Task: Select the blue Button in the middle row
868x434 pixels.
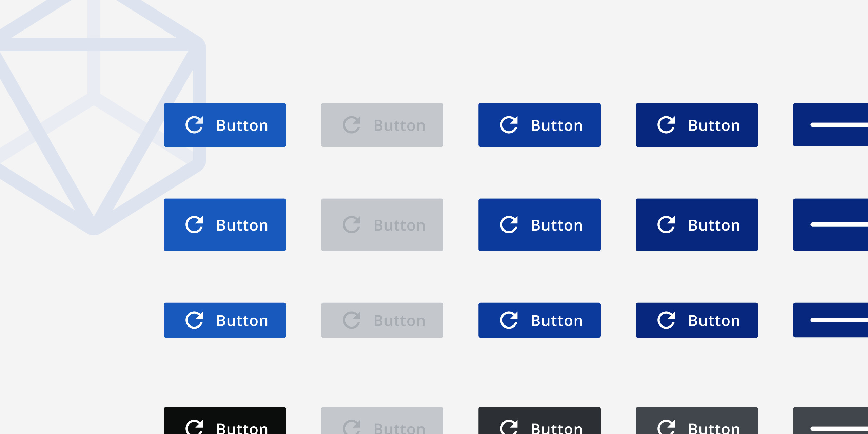Action: pos(225,224)
